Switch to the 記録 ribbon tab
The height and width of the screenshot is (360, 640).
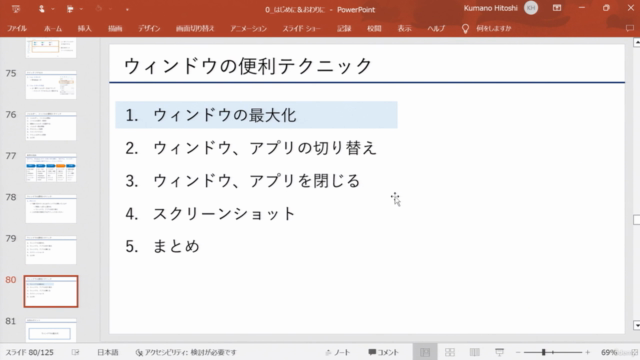click(344, 29)
